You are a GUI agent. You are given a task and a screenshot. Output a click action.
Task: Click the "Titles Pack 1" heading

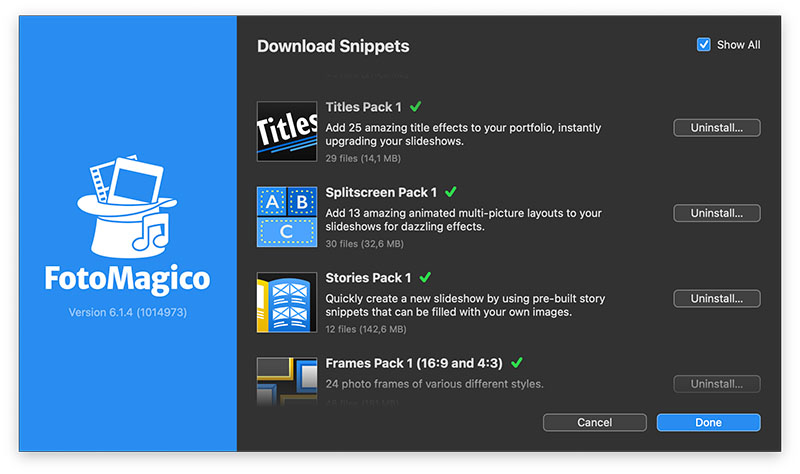364,107
